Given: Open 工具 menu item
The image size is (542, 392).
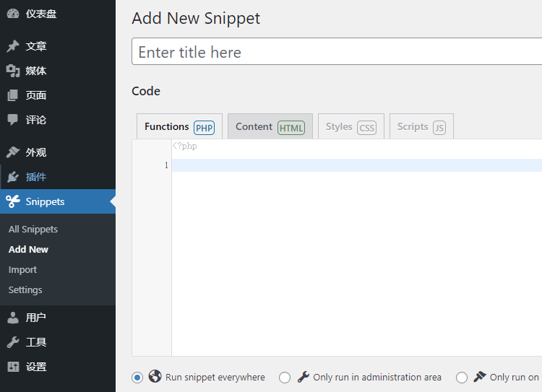Looking at the screenshot, I should (58, 342).
